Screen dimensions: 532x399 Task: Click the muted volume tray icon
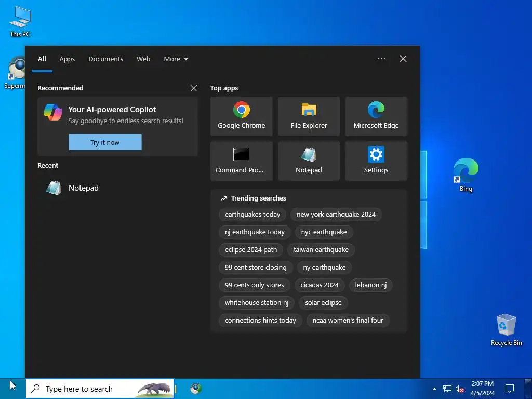[x=459, y=389]
